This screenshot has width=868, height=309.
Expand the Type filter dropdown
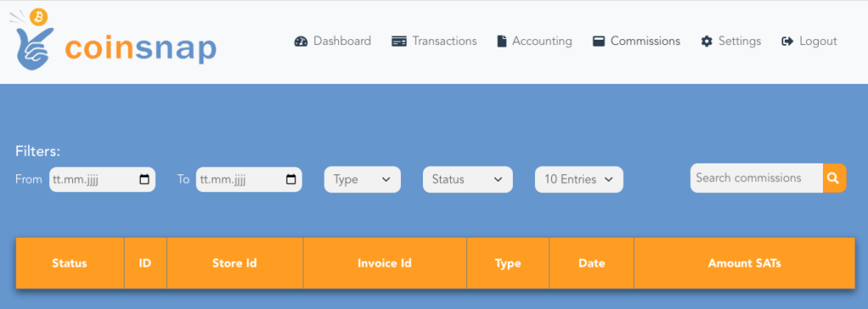click(363, 179)
